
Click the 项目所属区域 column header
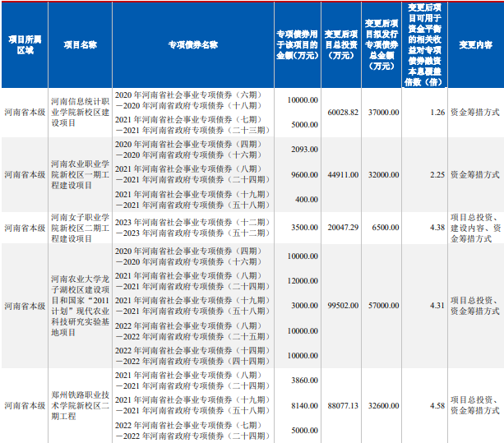click(25, 44)
